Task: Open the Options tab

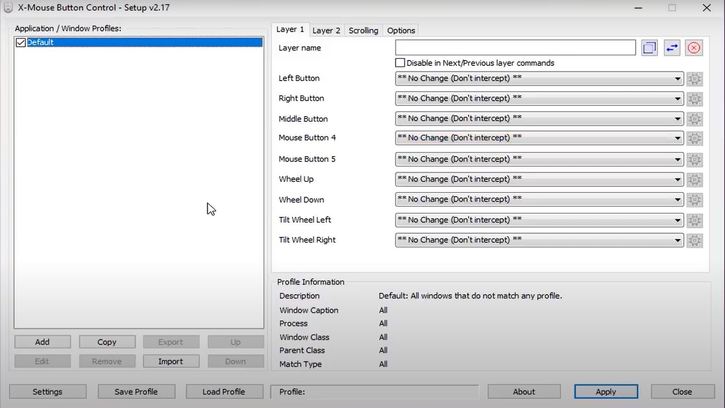Action: tap(401, 31)
